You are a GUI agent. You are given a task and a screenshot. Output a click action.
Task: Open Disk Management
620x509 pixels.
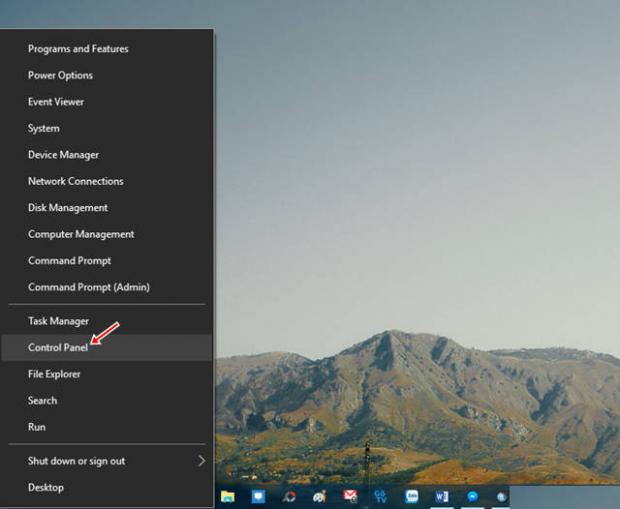(68, 208)
